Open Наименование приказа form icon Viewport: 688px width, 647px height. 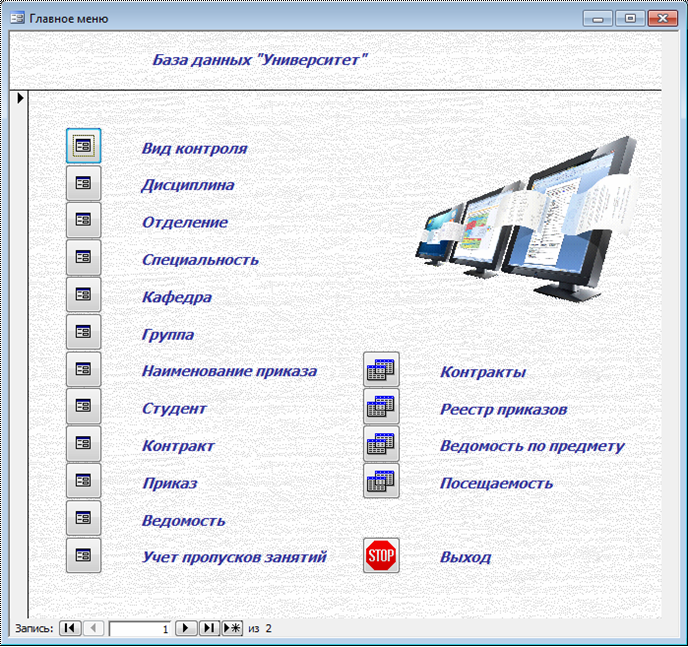[83, 369]
